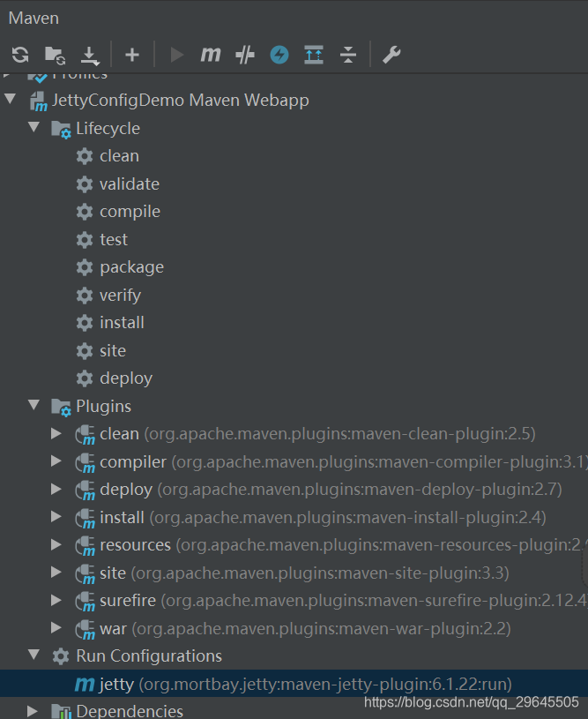Click gear icon beside package phase
The width and height of the screenshot is (588, 719).
[x=85, y=267]
